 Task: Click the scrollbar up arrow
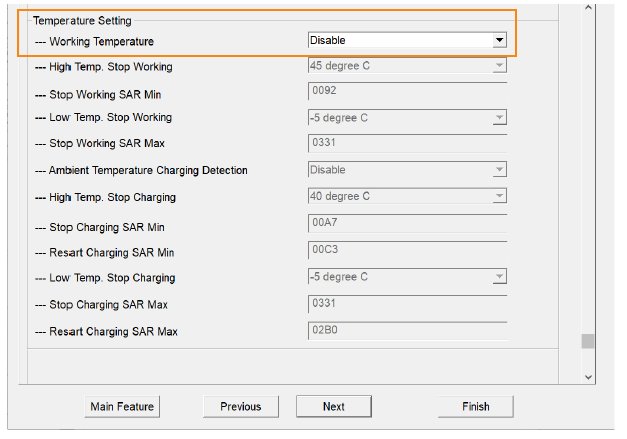(588, 9)
